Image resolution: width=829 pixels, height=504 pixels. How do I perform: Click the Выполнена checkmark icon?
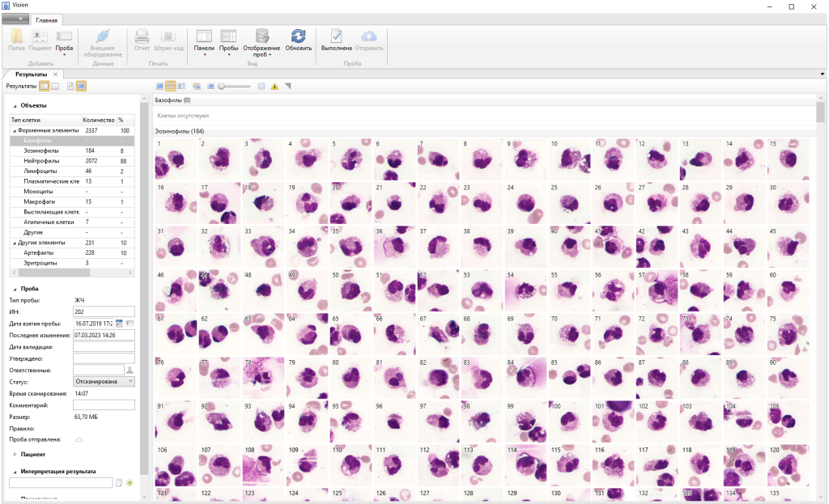pos(336,38)
